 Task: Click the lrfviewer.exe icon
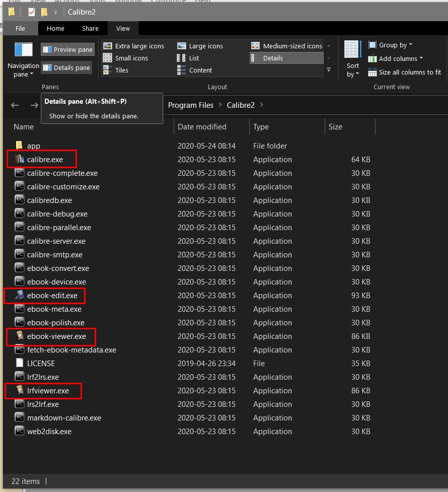(x=20, y=390)
